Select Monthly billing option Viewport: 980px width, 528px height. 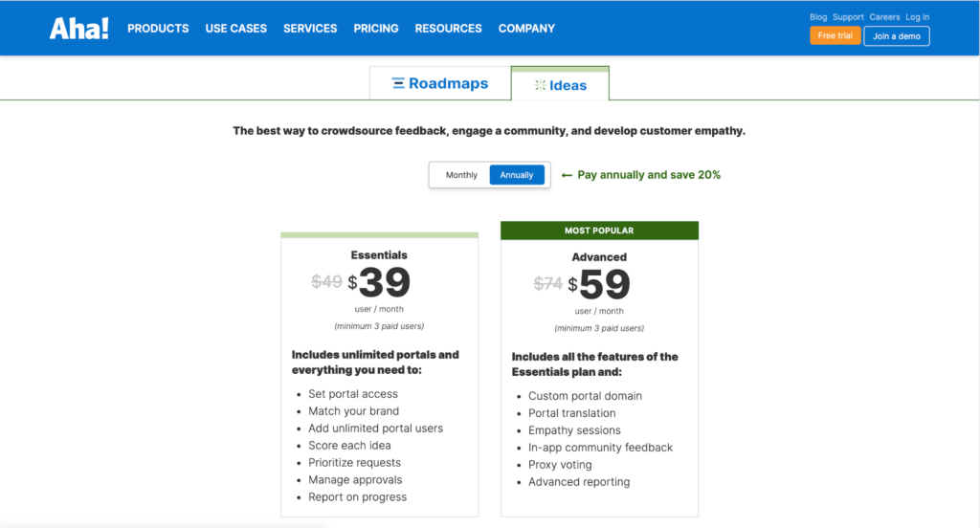461,175
